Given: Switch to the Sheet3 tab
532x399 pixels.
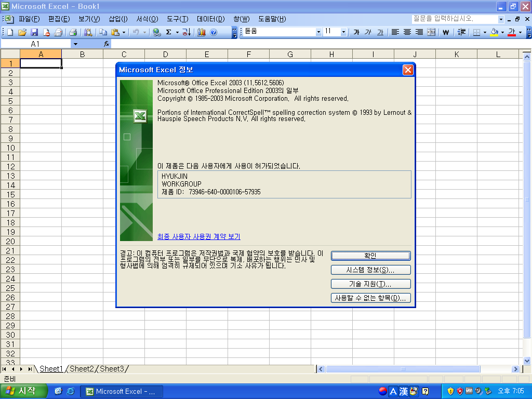Looking at the screenshot, I should pyautogui.click(x=112, y=369).
